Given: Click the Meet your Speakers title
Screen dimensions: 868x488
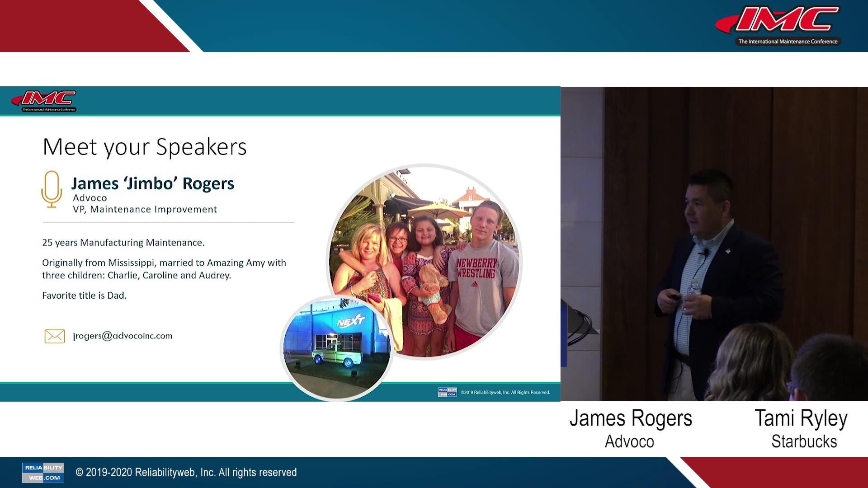Looking at the screenshot, I should tap(144, 147).
